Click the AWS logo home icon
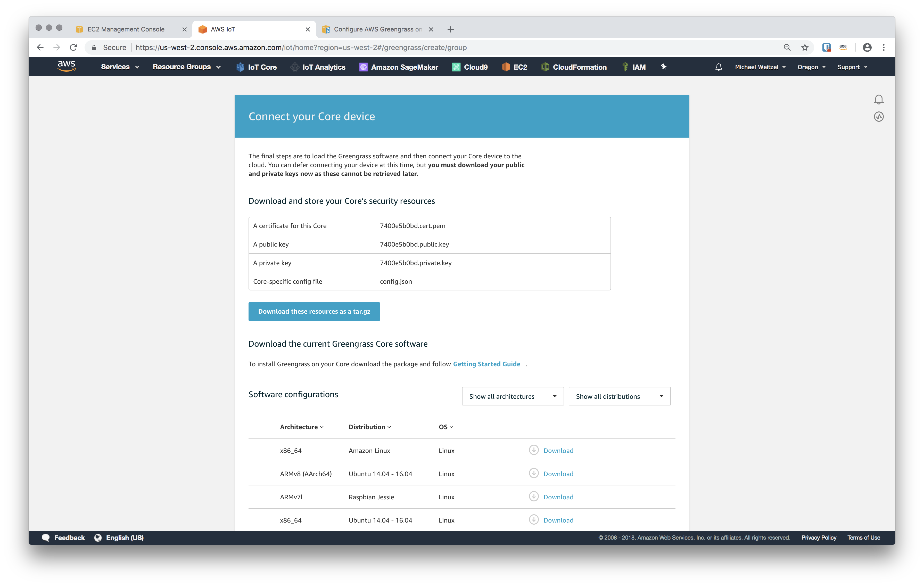This screenshot has width=924, height=586. (66, 66)
